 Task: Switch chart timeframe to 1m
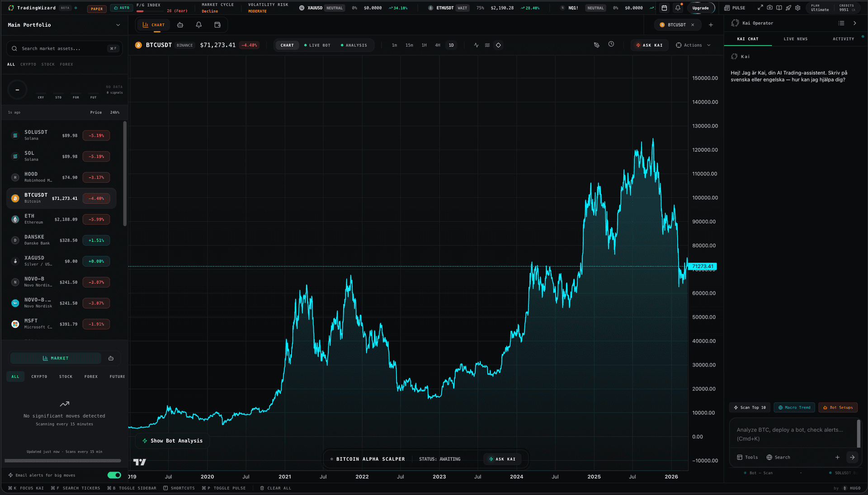point(394,45)
